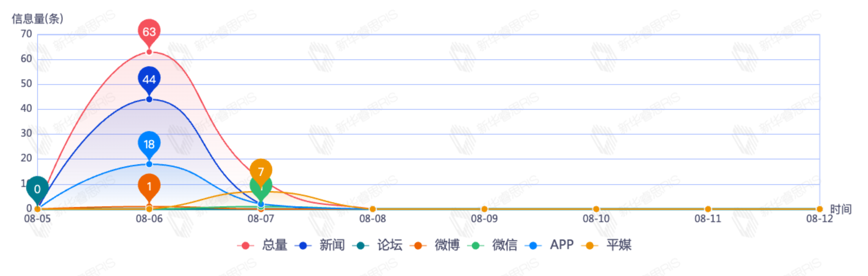The image size is (868, 276).
Task: Toggle the 平媒 legend entry
Action: coord(607,245)
